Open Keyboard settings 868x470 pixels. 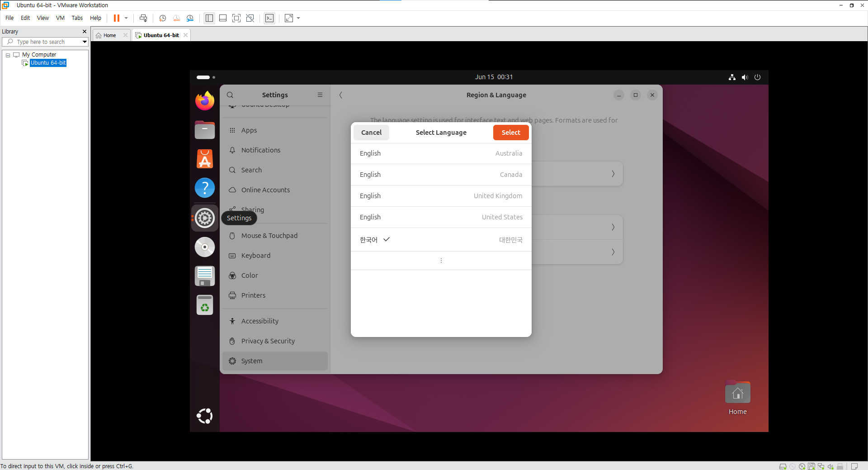[x=275, y=256]
